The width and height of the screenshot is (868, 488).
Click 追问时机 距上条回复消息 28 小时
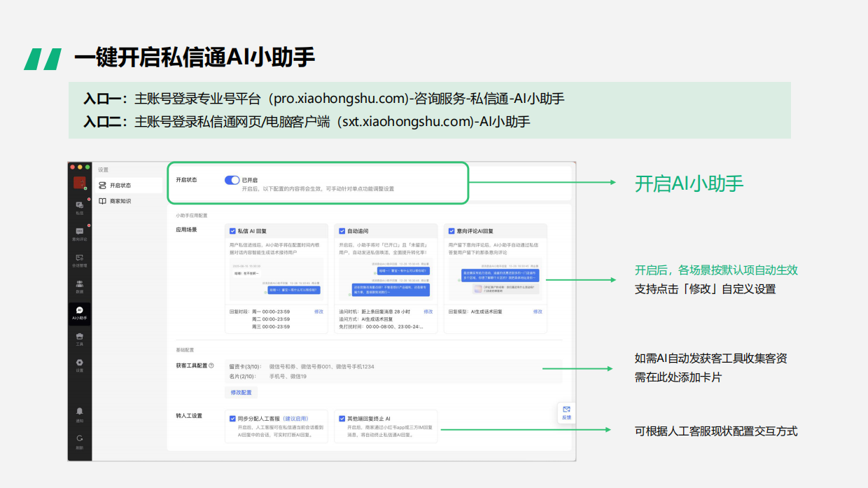[374, 311]
